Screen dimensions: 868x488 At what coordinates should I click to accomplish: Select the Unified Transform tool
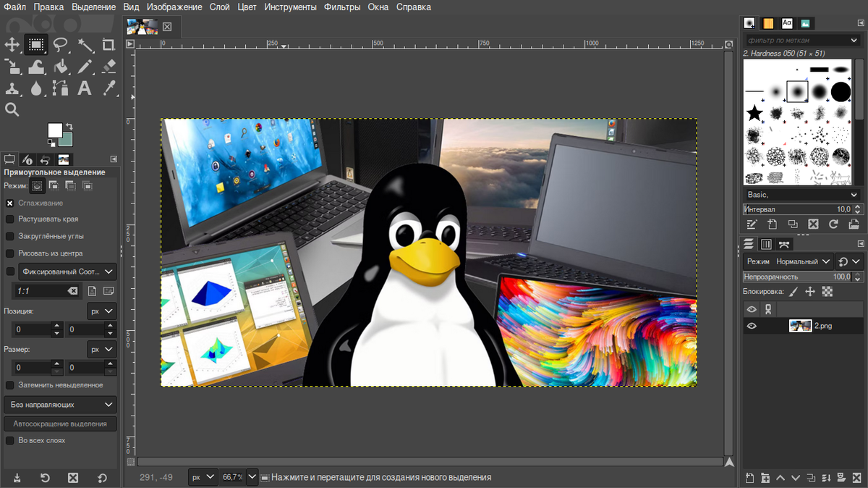tap(12, 67)
